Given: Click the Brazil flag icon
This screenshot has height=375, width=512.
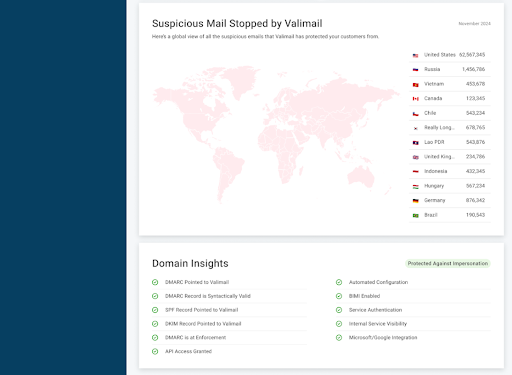Looking at the screenshot, I should coord(415,215).
